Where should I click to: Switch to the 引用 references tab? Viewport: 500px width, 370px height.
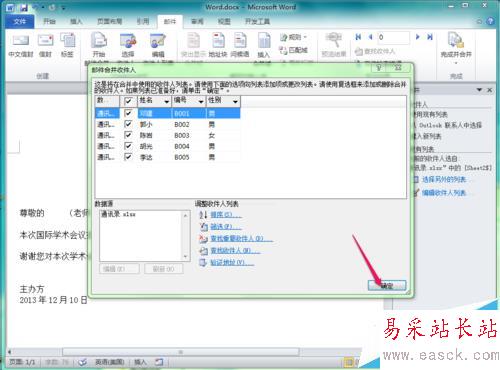[x=143, y=22]
